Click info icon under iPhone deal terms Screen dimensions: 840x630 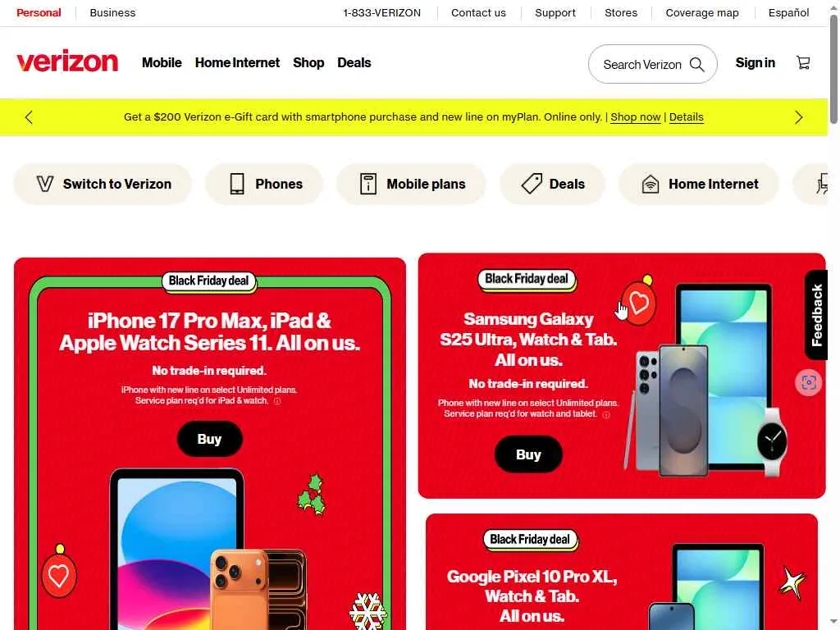(x=277, y=401)
